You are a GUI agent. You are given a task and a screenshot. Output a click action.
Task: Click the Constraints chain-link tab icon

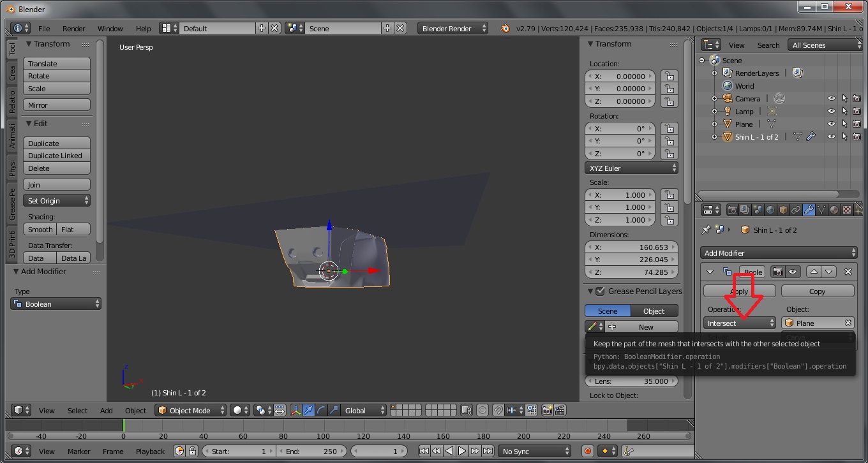pyautogui.click(x=796, y=210)
